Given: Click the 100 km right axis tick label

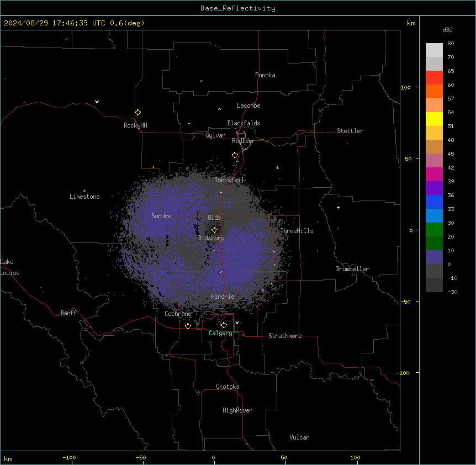Looking at the screenshot, I should tap(405, 87).
